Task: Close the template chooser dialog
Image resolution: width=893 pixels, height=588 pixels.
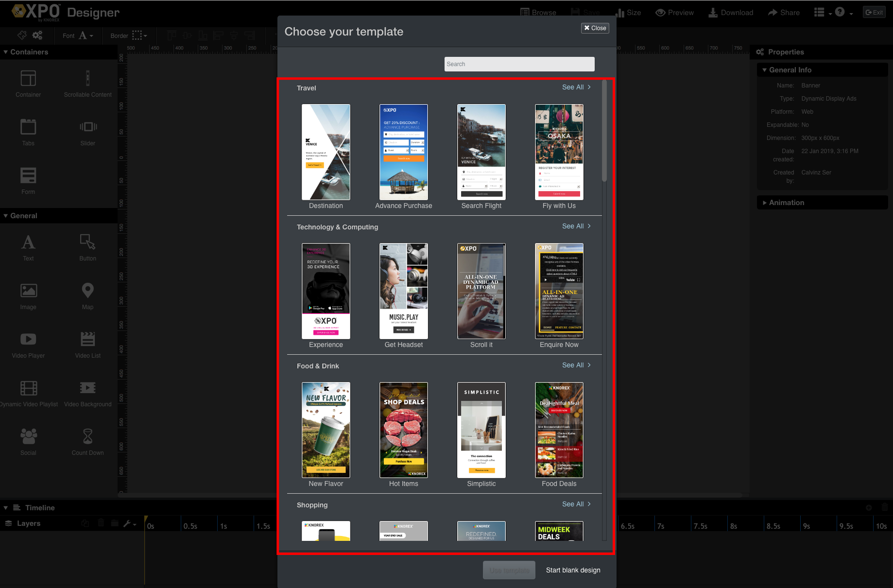Action: click(595, 28)
